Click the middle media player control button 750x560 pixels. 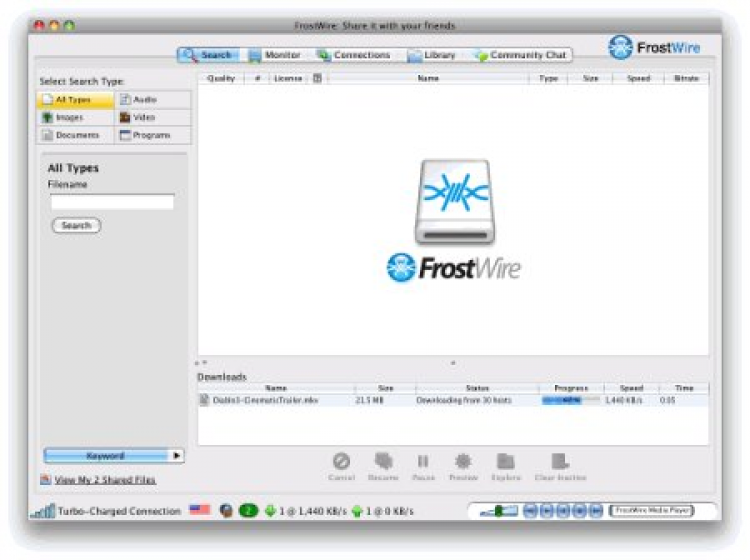pyautogui.click(x=563, y=511)
